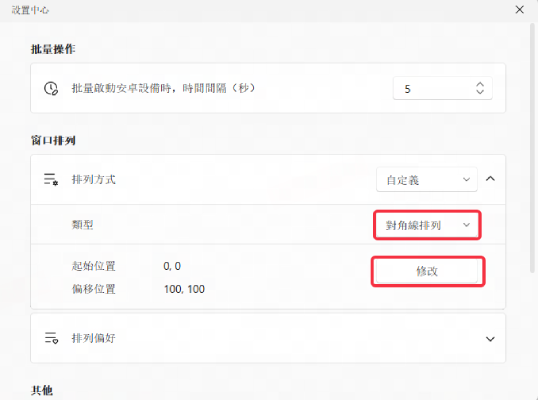This screenshot has height=400, width=538.
Task: Click the 修改 button
Action: (427, 271)
